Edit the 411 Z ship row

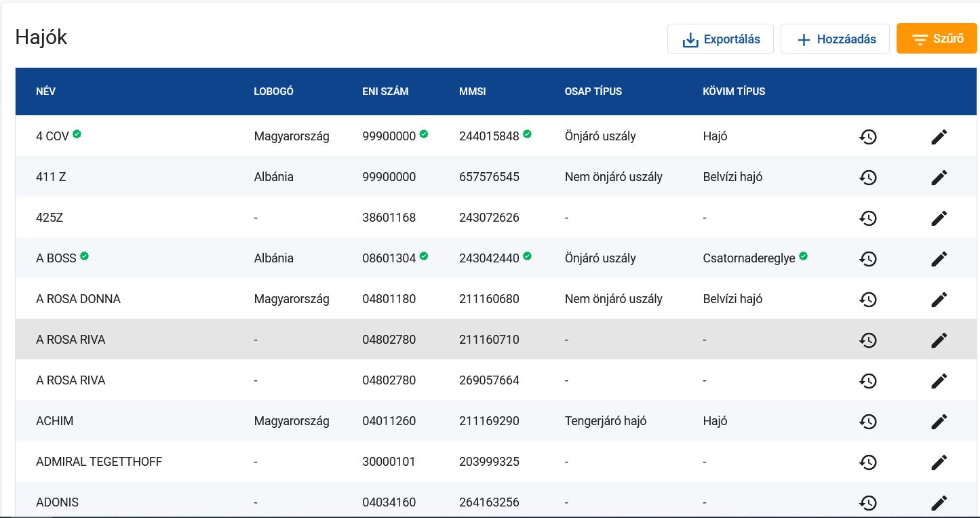(x=939, y=177)
